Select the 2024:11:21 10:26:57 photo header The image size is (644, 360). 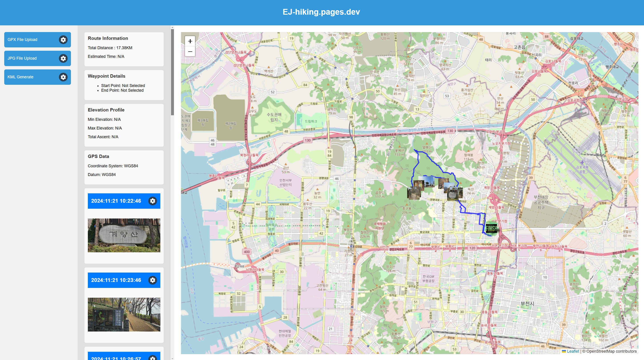(124, 356)
